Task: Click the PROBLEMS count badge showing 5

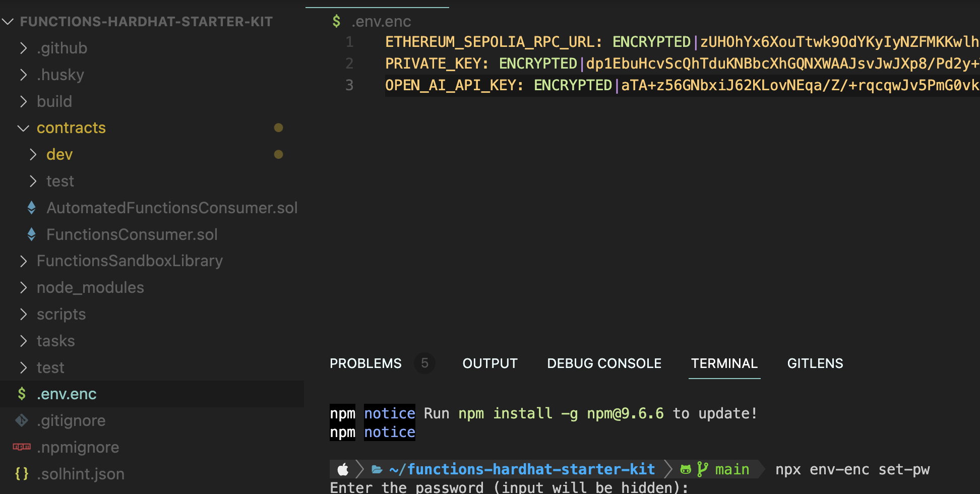Action: (x=424, y=363)
